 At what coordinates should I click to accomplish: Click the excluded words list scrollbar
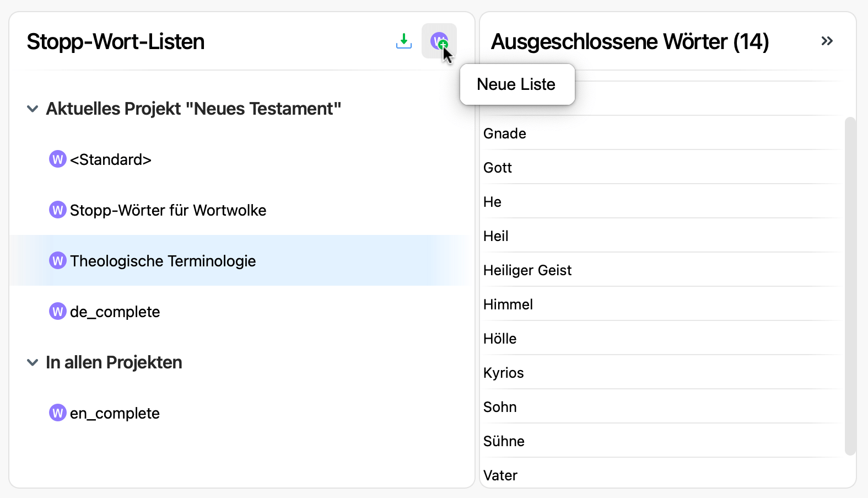[x=850, y=286]
